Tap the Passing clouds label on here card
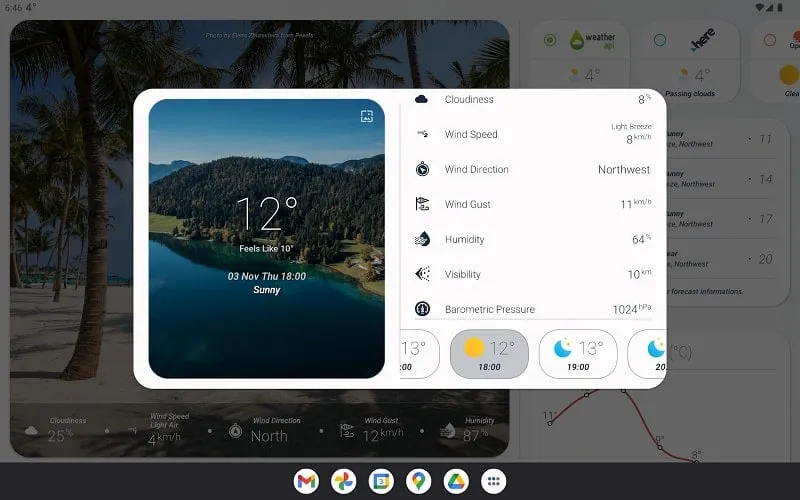The width and height of the screenshot is (800, 500). point(690,93)
